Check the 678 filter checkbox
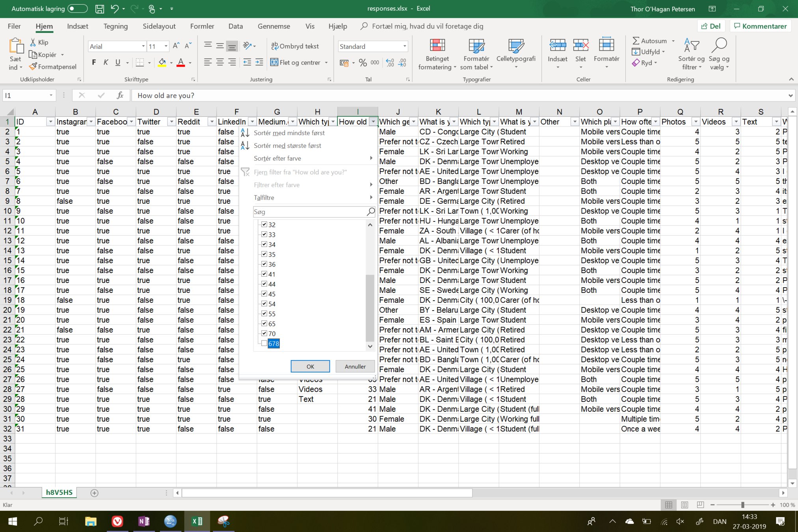 pos(264,343)
